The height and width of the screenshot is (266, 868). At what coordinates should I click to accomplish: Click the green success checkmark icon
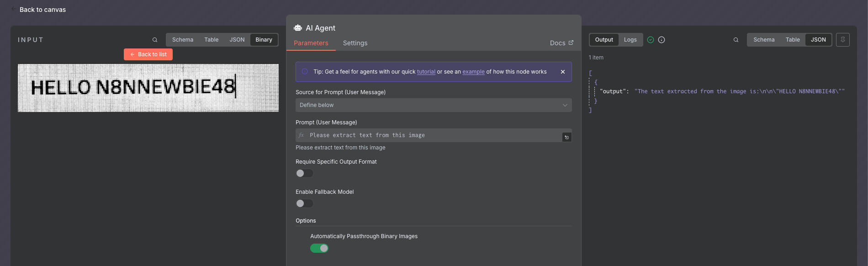[x=651, y=40]
